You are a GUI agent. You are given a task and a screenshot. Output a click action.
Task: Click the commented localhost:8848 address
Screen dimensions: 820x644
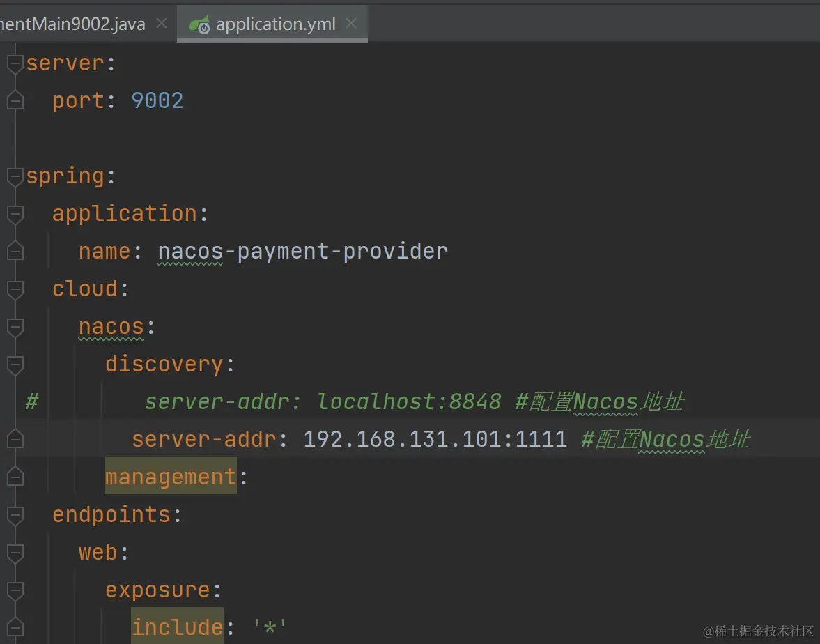point(409,401)
